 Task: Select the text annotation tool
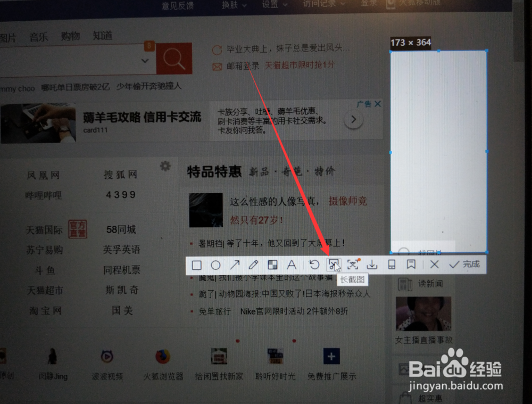point(292,265)
